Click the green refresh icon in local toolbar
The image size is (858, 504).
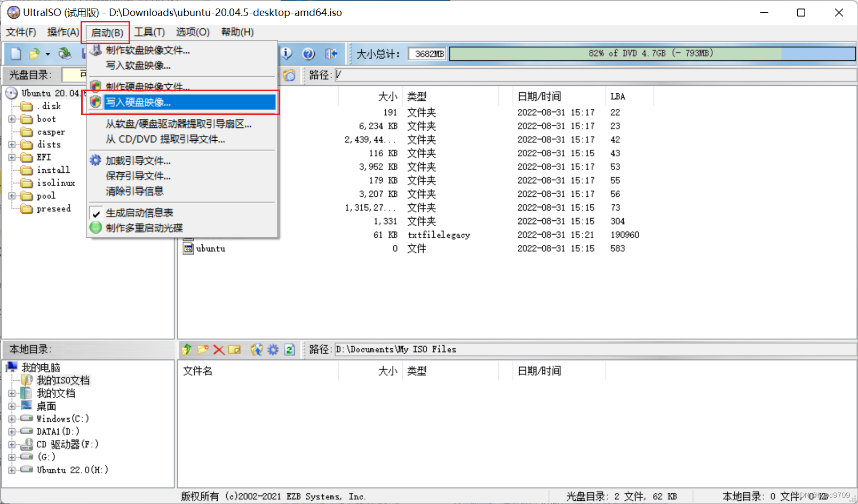[290, 349]
